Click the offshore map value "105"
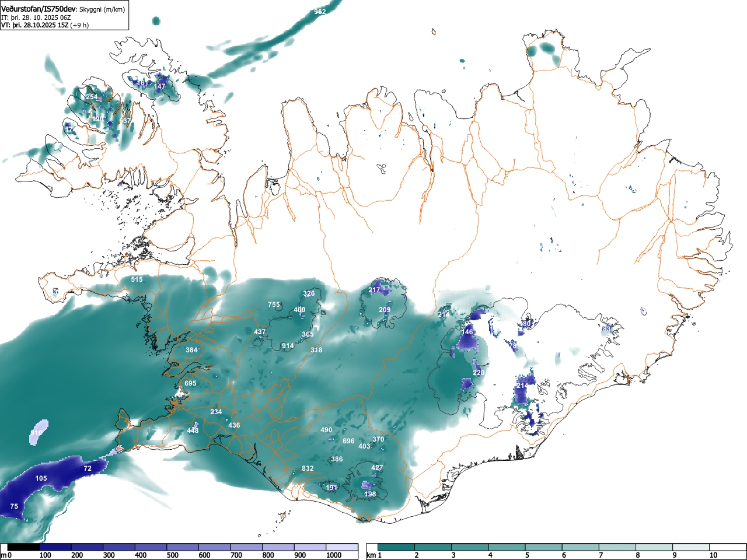This screenshot has height=560, width=747. click(x=41, y=478)
